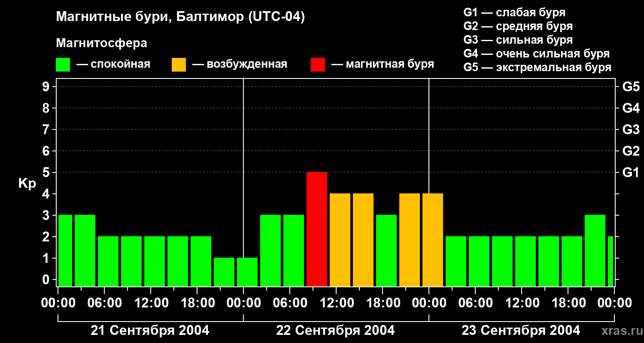This screenshot has height=343, width=644.
Task: Select the Kp 1 bar starting 22 Сентября
Action: [x=247, y=272]
